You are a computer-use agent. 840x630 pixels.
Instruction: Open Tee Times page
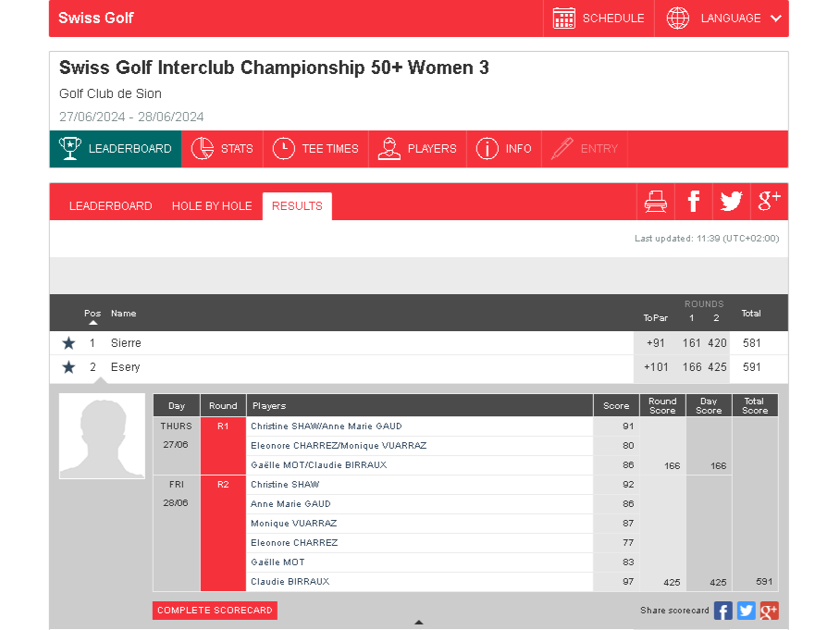point(316,149)
